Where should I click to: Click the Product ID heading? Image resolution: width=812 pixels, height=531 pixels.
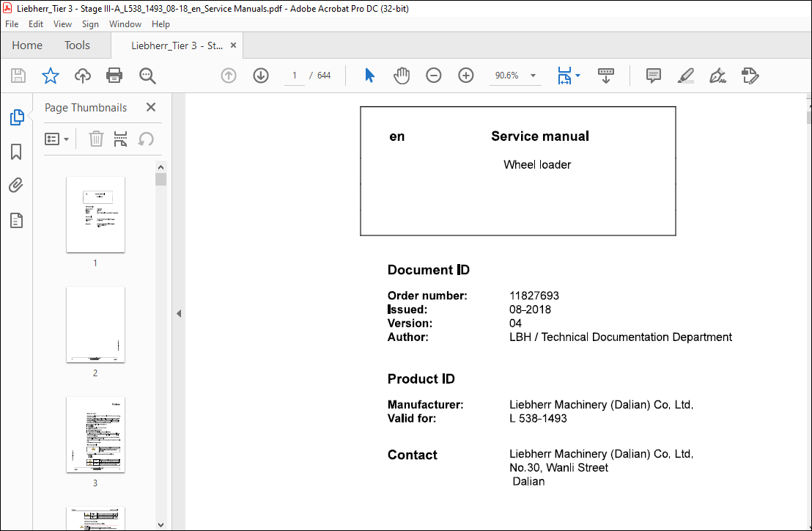click(x=421, y=378)
